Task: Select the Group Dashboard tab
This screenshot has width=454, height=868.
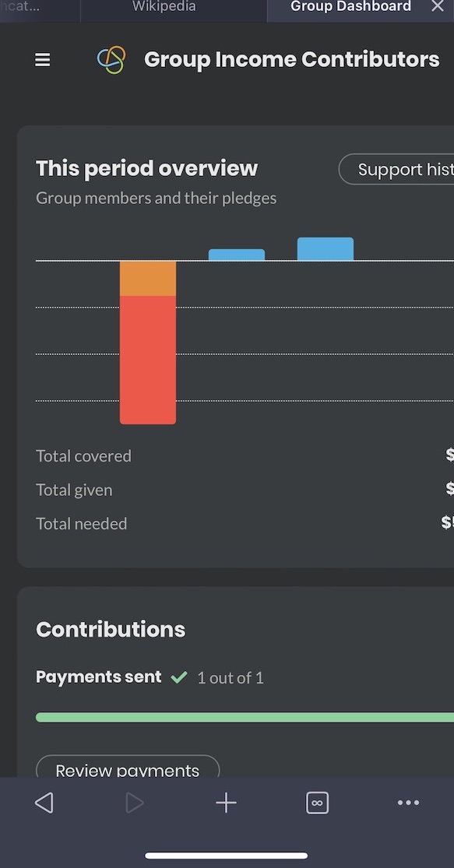Action: tap(350, 8)
